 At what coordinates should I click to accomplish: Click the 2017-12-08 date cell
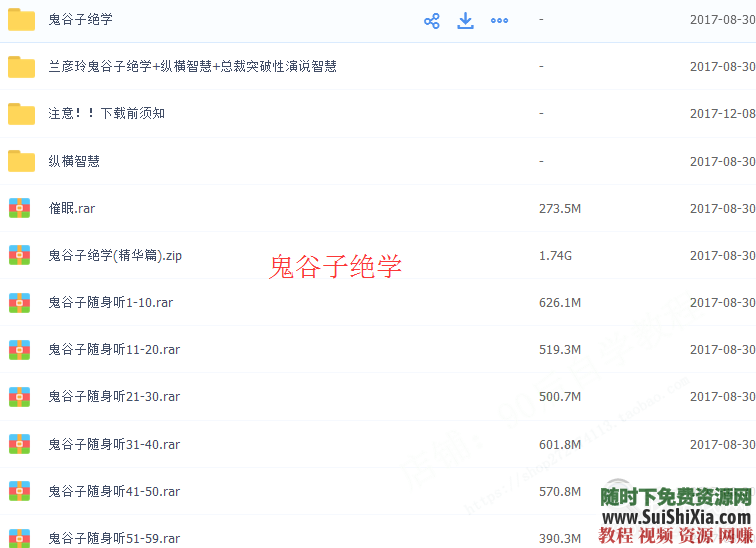[722, 114]
